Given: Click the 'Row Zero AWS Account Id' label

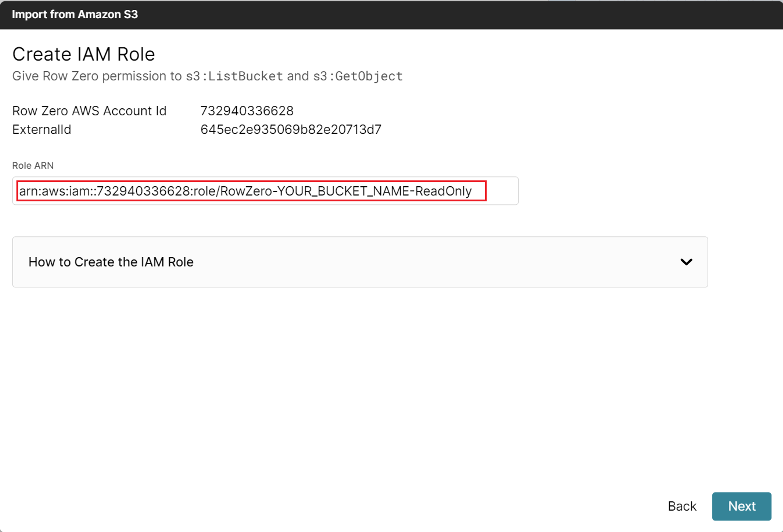Looking at the screenshot, I should (x=89, y=111).
